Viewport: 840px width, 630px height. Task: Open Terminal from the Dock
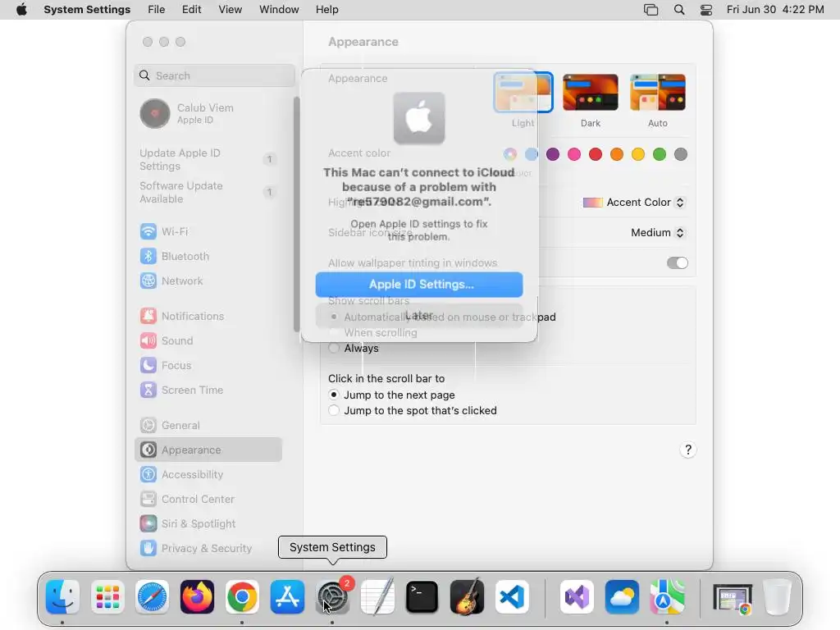tap(422, 597)
